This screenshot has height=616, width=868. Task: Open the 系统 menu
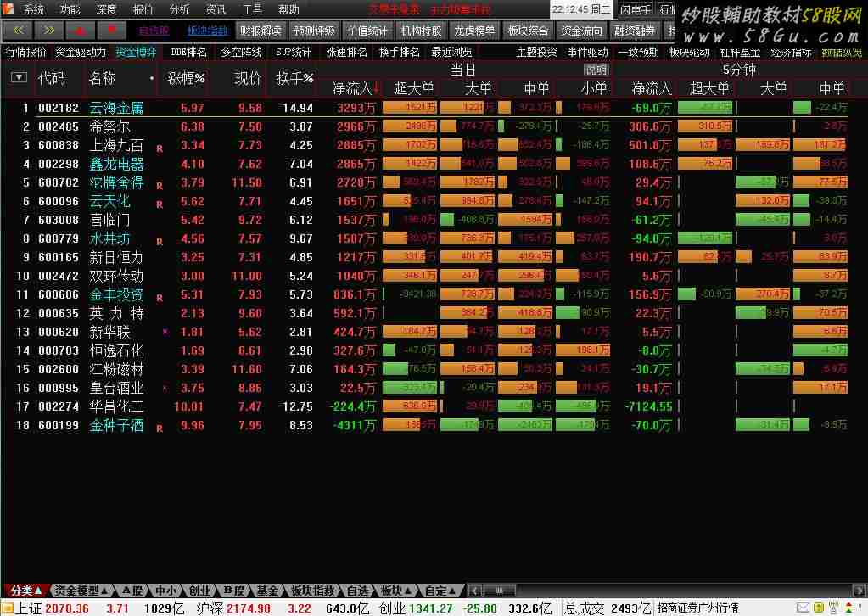tap(33, 9)
